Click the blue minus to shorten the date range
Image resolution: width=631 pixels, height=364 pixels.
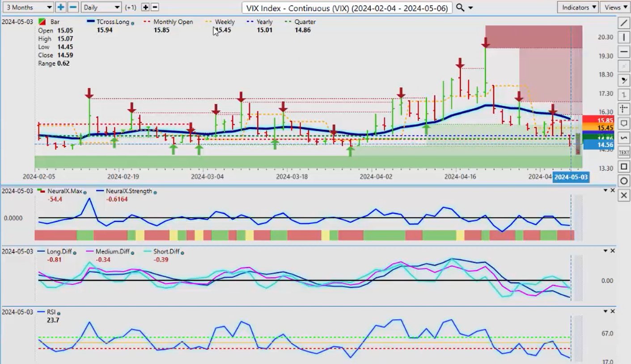coord(73,7)
